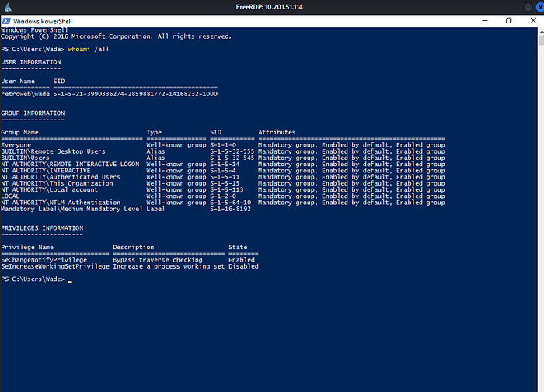The width and height of the screenshot is (544, 392).
Task: Click 'Alias' type in Remote Desktop Users row
Action: (155, 151)
